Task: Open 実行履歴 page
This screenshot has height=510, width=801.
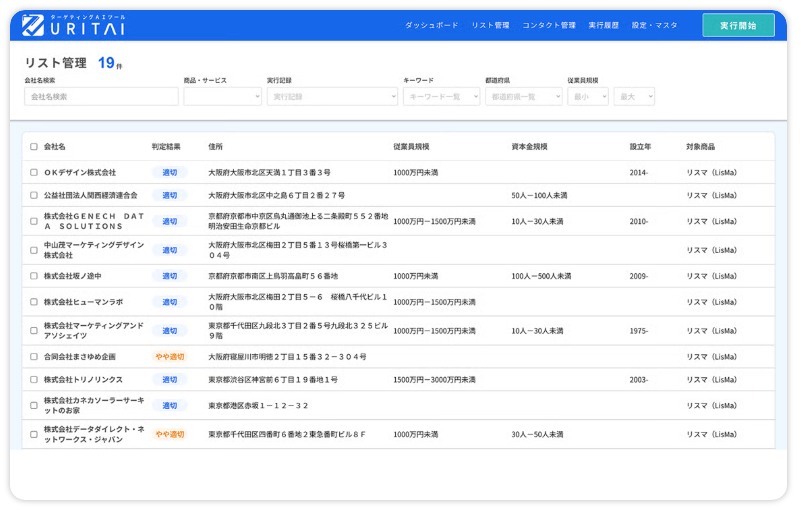Action: (603, 25)
